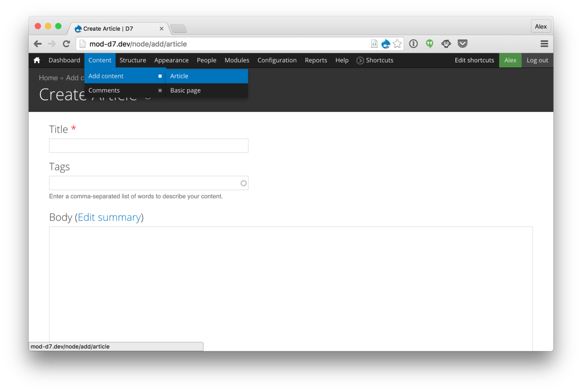The image size is (582, 392).
Task: Choose Basic page from the submenu
Action: coord(207,90)
